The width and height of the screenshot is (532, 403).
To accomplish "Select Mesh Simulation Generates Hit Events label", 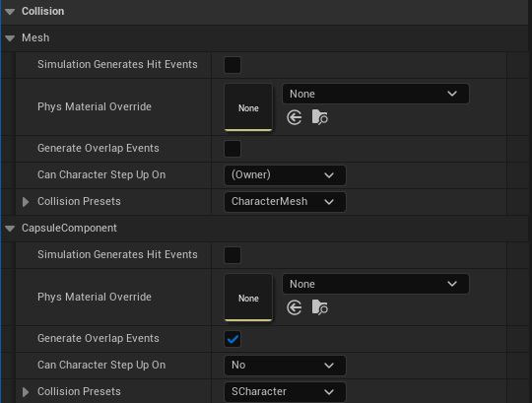I will tap(117, 64).
